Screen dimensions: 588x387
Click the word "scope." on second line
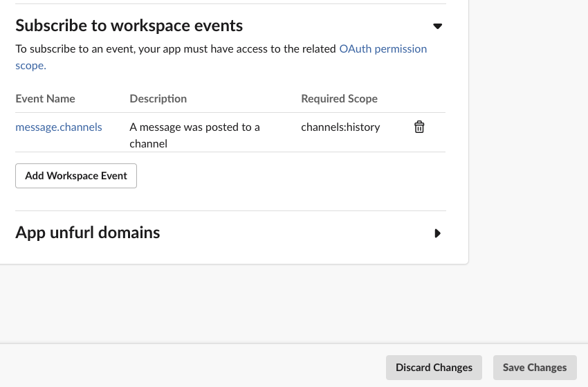tap(30, 66)
